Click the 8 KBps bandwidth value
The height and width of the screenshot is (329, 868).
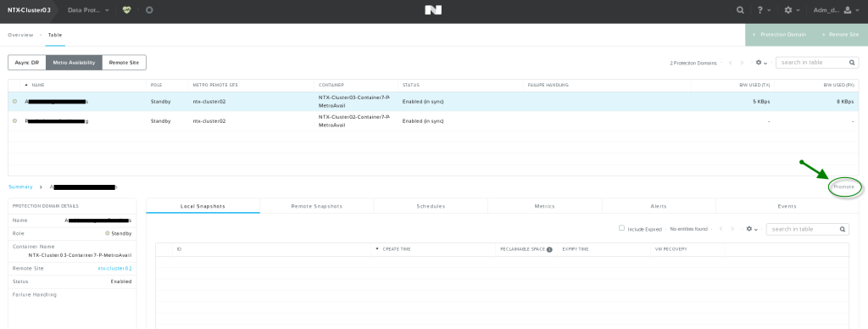click(x=845, y=102)
